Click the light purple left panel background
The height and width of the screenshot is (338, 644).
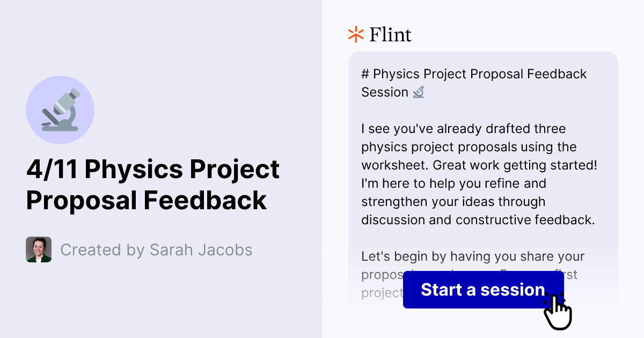click(x=161, y=306)
